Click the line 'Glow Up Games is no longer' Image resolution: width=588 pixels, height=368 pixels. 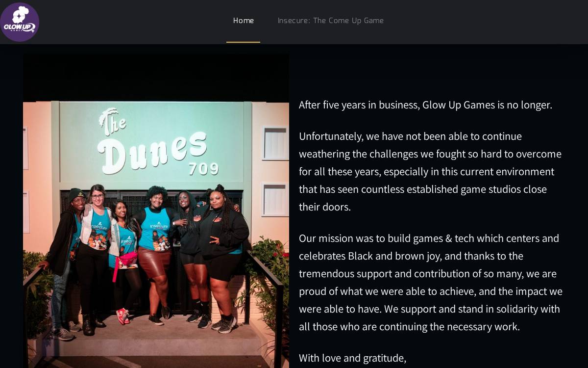[x=425, y=105]
